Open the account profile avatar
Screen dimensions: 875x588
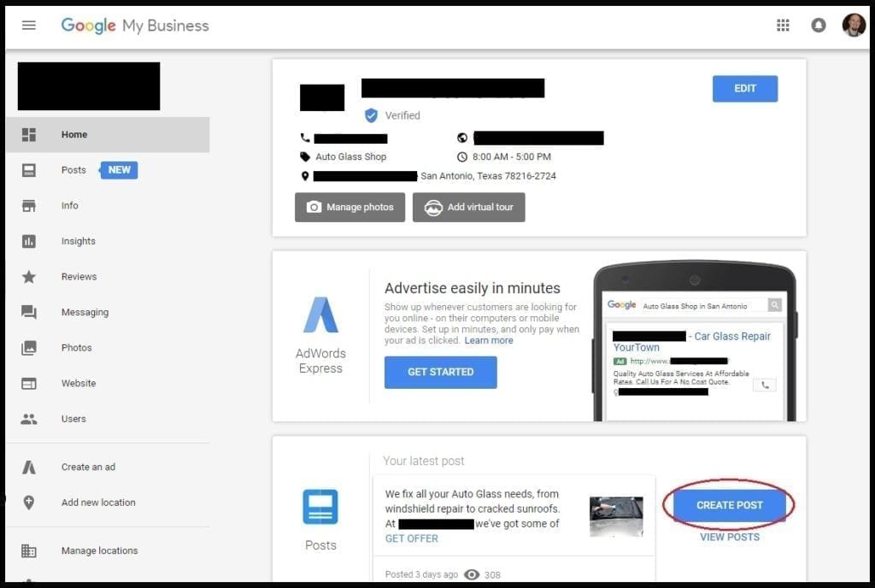(854, 25)
